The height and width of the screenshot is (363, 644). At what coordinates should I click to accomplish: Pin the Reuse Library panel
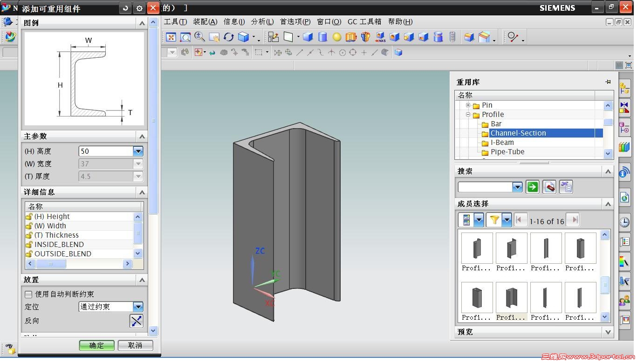pos(608,82)
